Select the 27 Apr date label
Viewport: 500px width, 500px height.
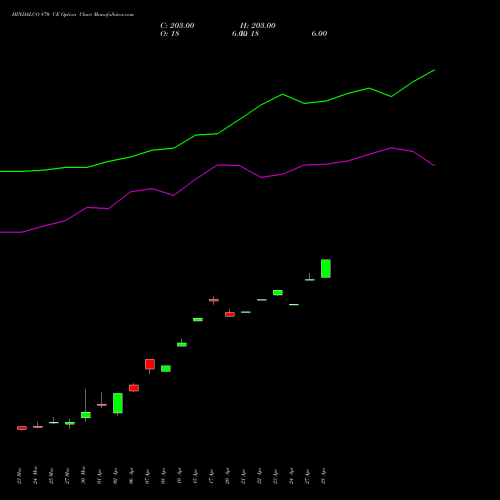point(308,477)
